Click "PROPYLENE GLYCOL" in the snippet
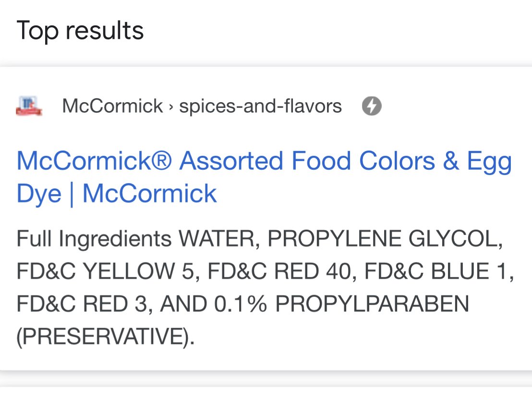The width and height of the screenshot is (532, 400). coord(385,239)
